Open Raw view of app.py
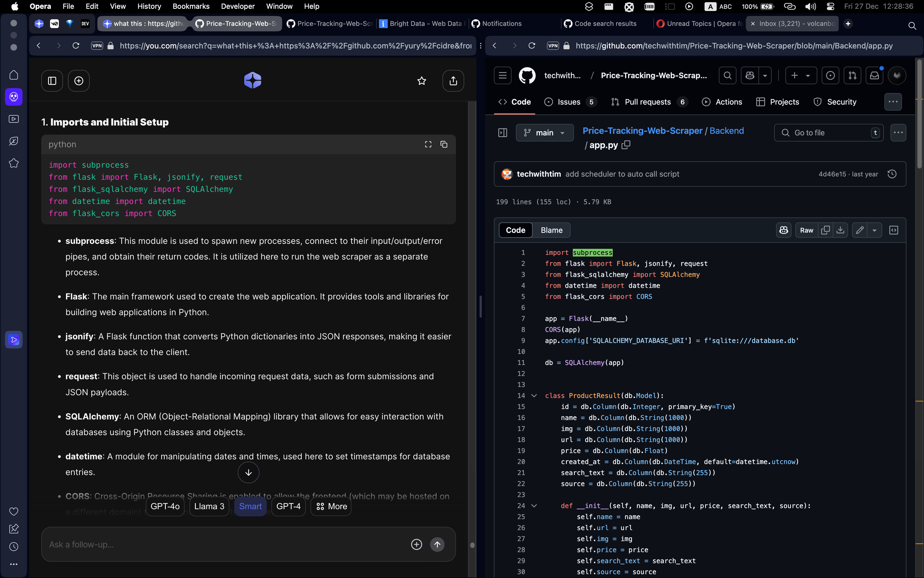Screen dimensions: 924x578 (806, 230)
